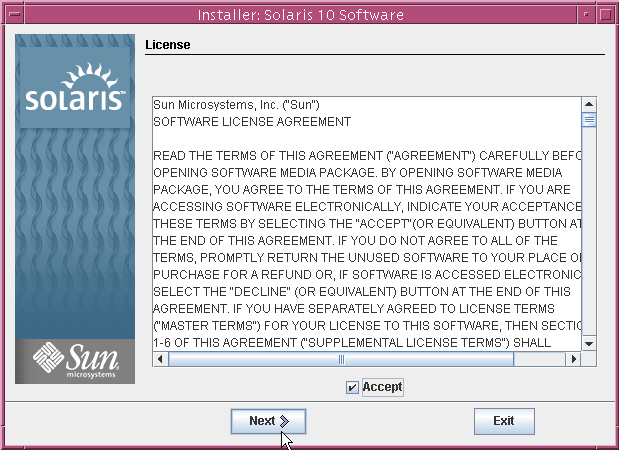The image size is (619, 450).
Task: Click the Solaris logo image
Action: 75,88
